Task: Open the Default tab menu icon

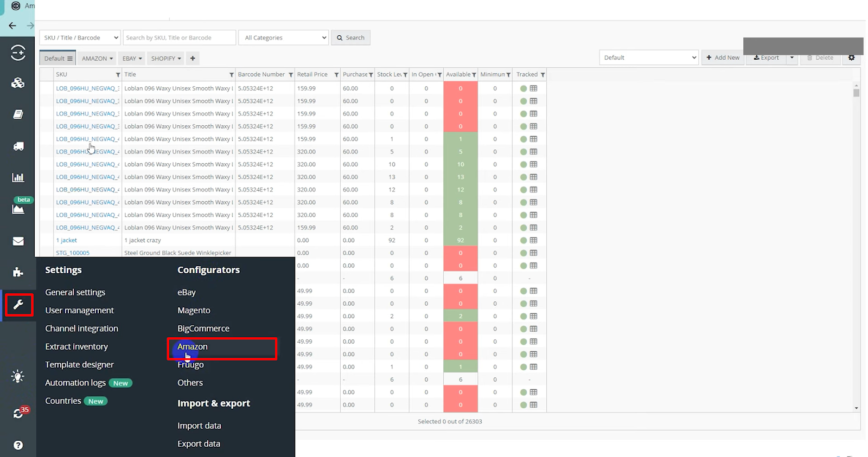Action: (69, 59)
